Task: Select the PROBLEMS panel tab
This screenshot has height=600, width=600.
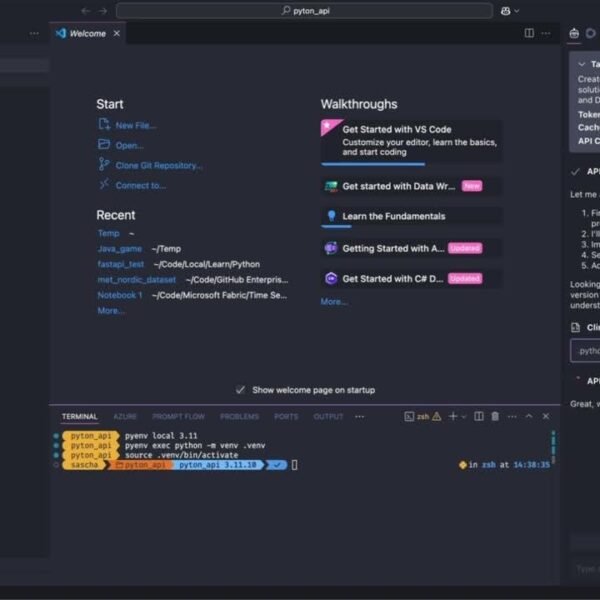Action: click(x=240, y=416)
